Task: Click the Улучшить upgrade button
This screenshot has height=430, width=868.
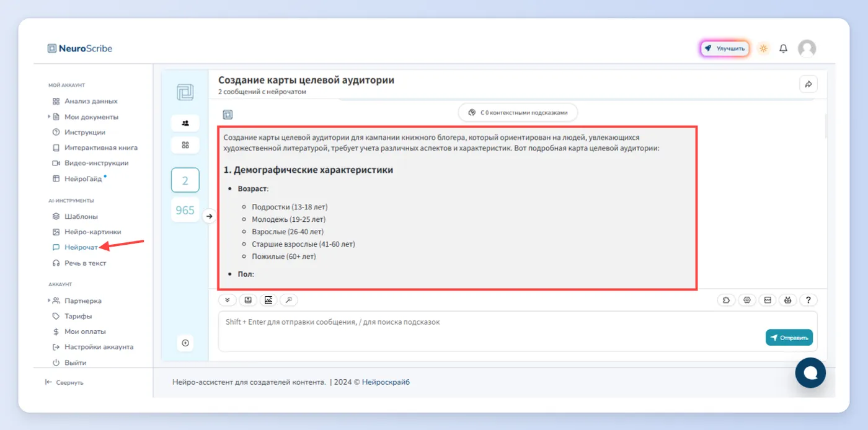Action: (725, 48)
